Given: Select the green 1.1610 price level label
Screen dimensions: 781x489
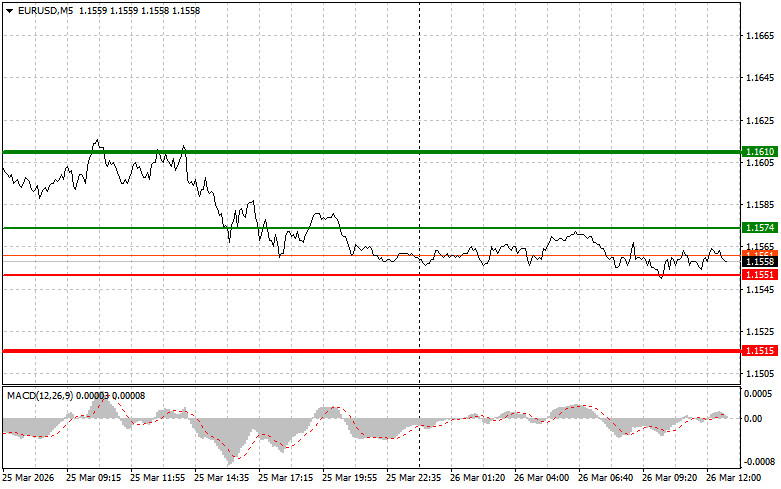Looking at the screenshot, I should tap(760, 152).
